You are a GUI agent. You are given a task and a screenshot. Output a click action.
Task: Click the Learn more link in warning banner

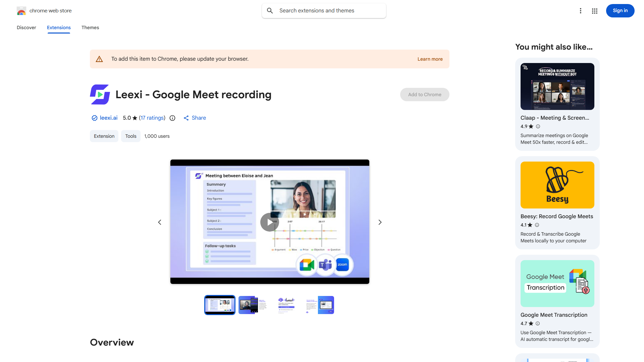click(430, 59)
